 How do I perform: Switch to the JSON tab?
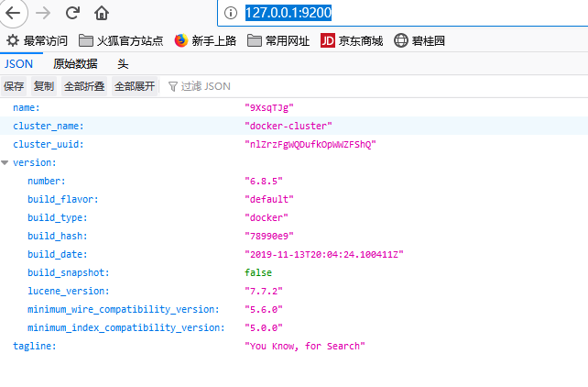18,64
